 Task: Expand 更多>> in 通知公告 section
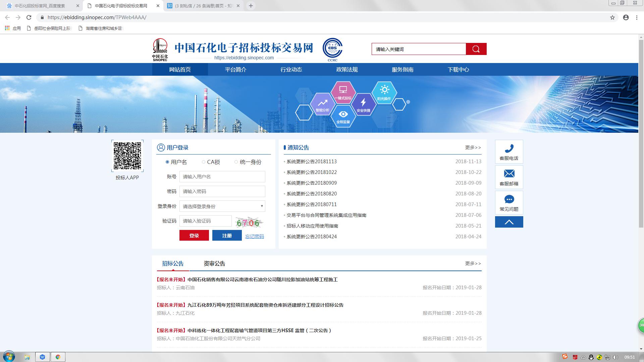click(x=473, y=147)
